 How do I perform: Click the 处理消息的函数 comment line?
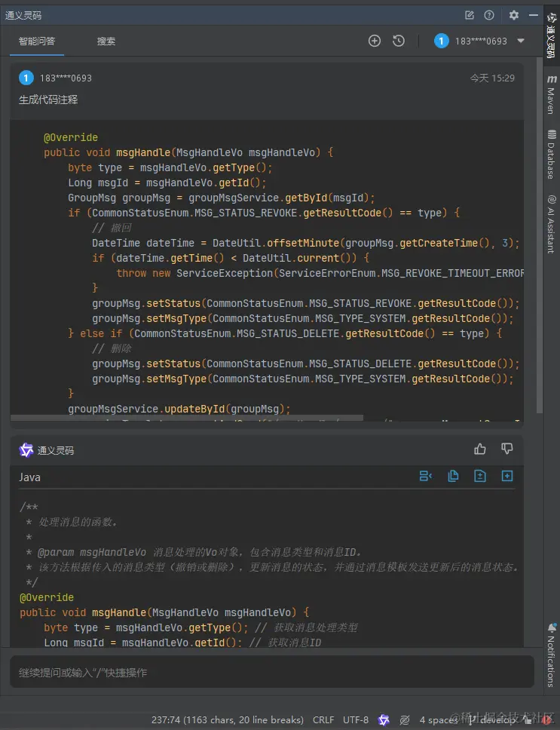pos(72,522)
